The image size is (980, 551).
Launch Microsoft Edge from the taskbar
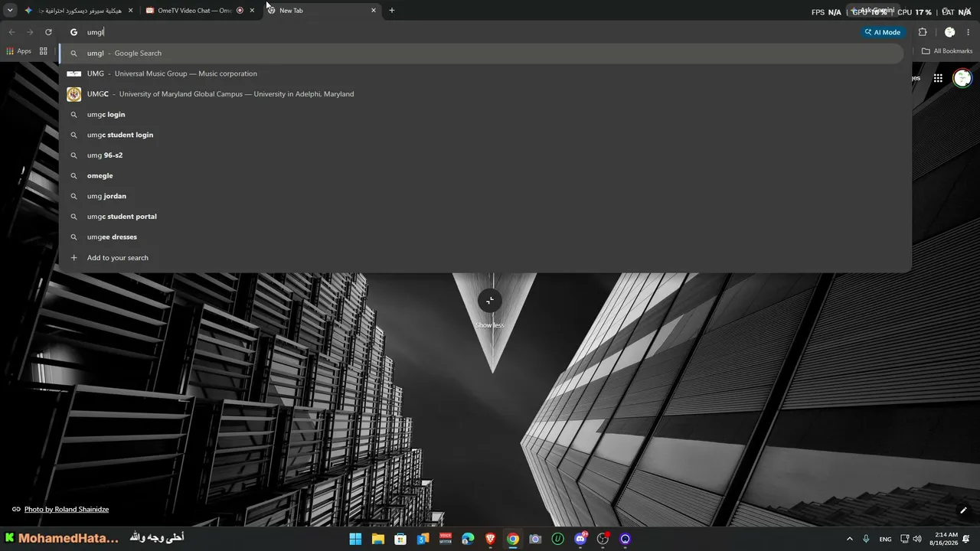pyautogui.click(x=468, y=539)
